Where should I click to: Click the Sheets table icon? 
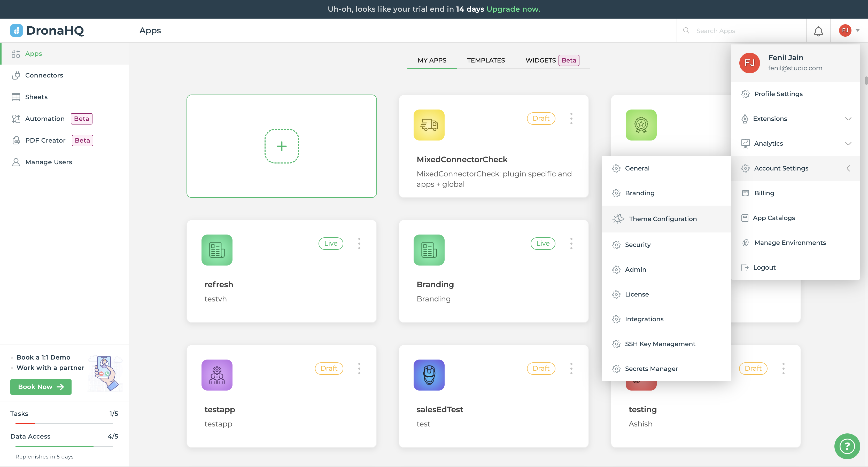click(x=16, y=97)
